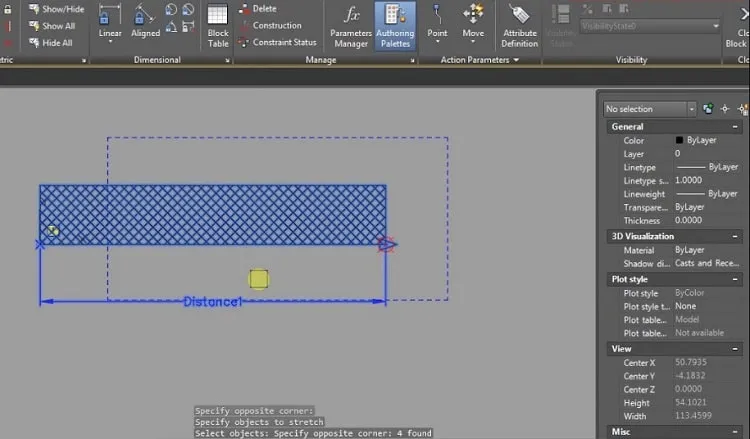Viewport: 750px width, 439px height.
Task: Click the Construction option
Action: [x=271, y=25]
